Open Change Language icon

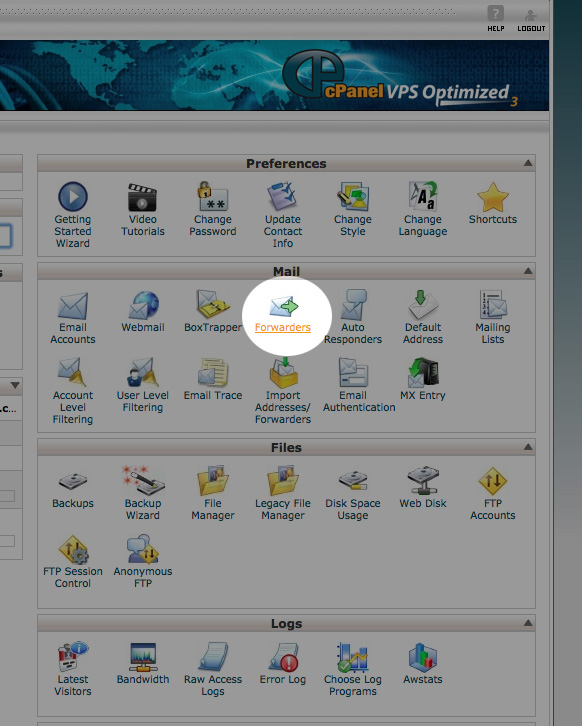[423, 196]
